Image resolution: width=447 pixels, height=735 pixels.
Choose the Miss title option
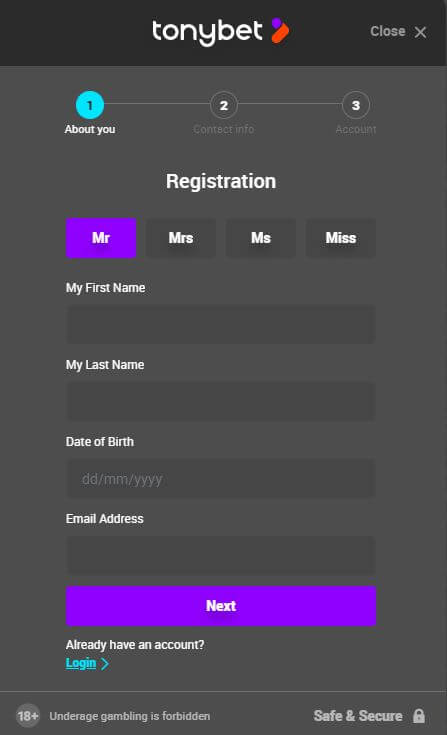(x=341, y=238)
